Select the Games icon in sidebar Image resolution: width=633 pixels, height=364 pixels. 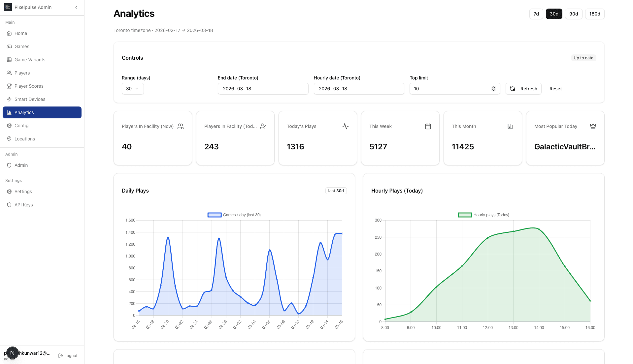tap(9, 46)
